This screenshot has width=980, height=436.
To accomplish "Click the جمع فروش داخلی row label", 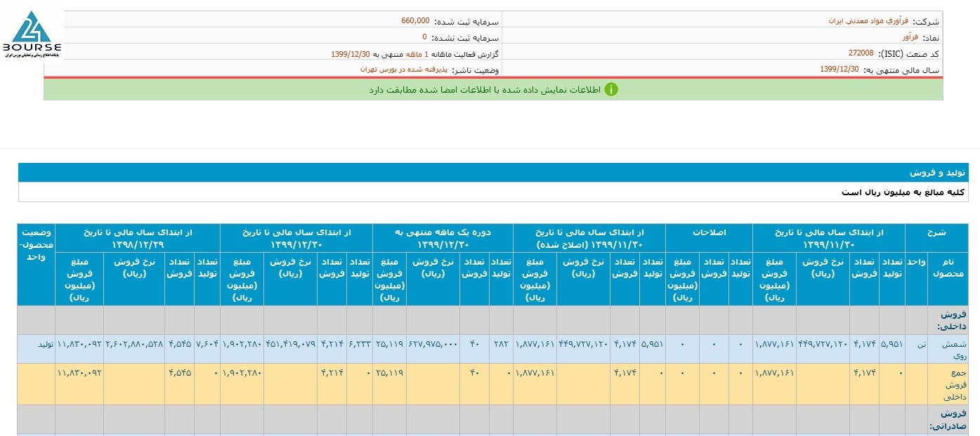I will pos(954,384).
